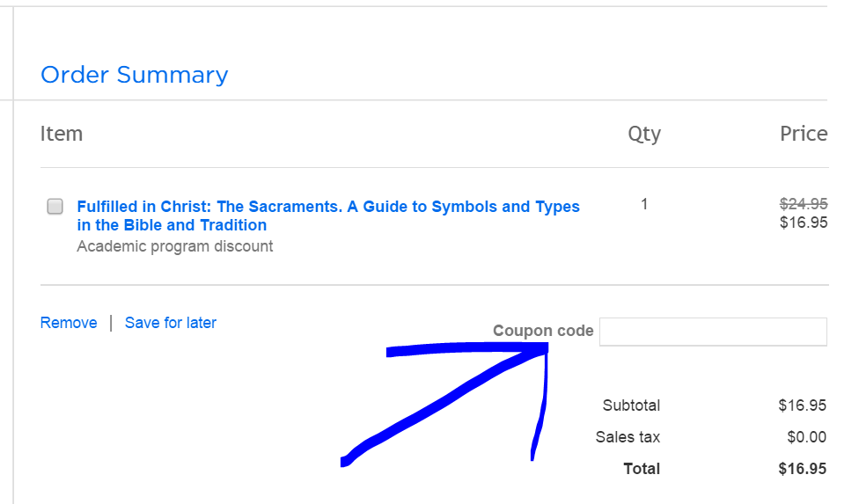Screen dimensions: 859x504
Task: Open the Fulfilled in Christ book title link
Action: point(327,215)
